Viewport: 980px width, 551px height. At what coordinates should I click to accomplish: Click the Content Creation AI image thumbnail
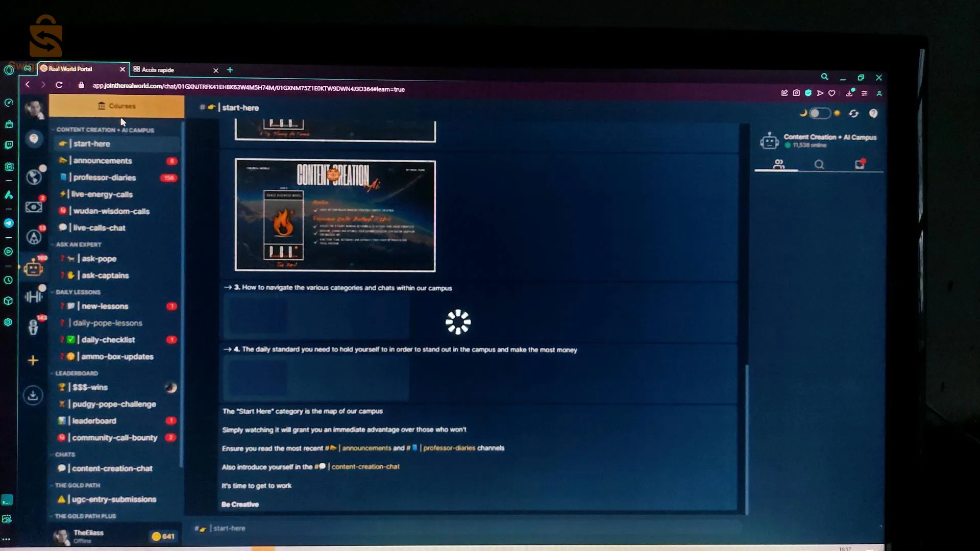click(x=335, y=215)
